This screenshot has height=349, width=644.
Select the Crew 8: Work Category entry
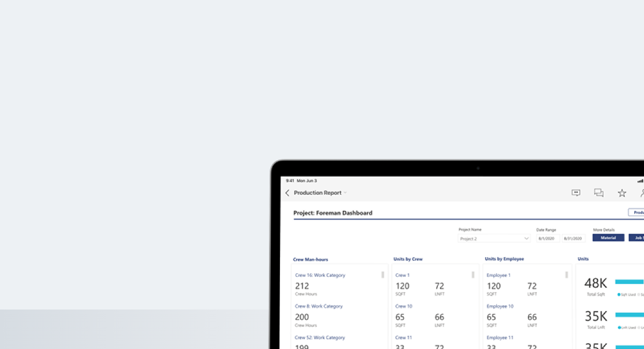coord(319,306)
